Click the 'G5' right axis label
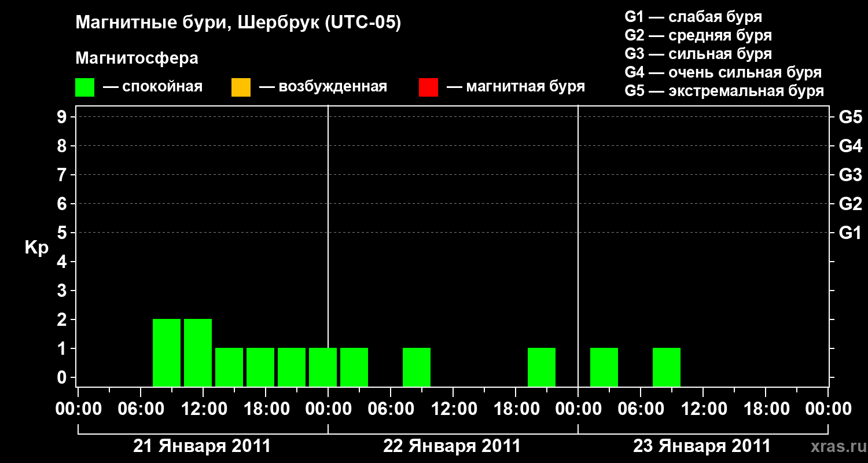This screenshot has width=868, height=463. pos(850,117)
